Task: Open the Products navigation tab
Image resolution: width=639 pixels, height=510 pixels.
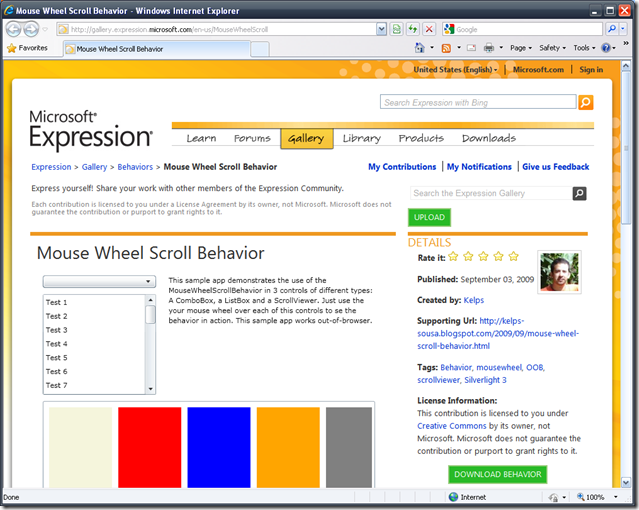Action: click(x=421, y=139)
